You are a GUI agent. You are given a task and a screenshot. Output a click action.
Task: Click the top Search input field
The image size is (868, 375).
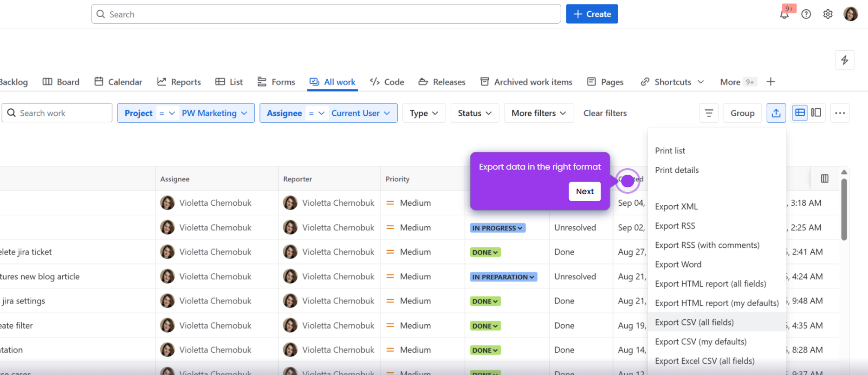[326, 14]
